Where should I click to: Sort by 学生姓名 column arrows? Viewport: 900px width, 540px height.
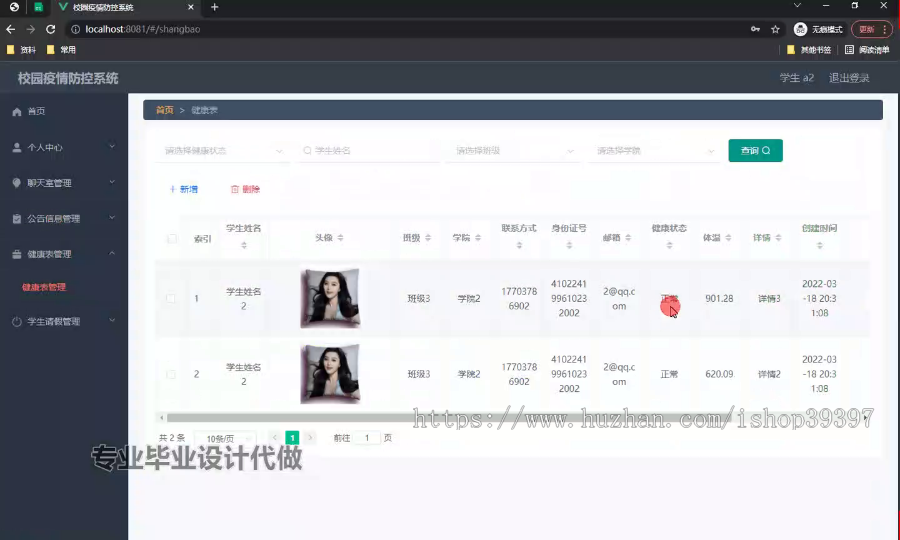coord(243,246)
